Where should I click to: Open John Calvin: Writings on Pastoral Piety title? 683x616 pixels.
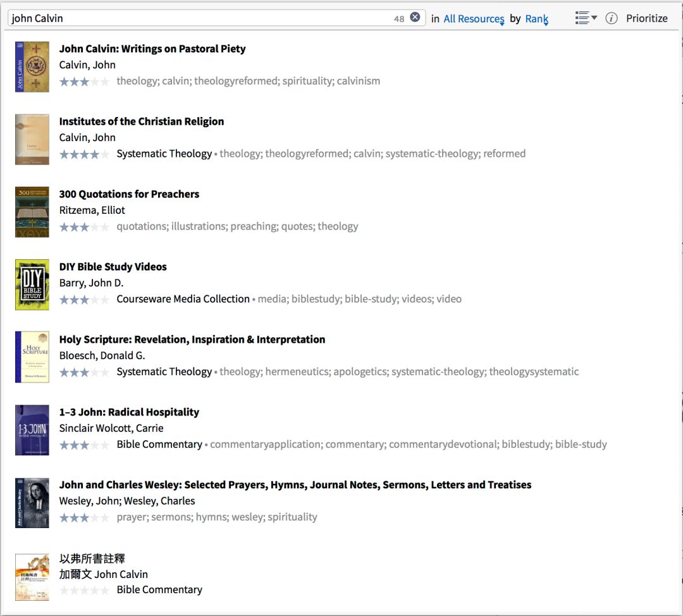pyautogui.click(x=152, y=49)
